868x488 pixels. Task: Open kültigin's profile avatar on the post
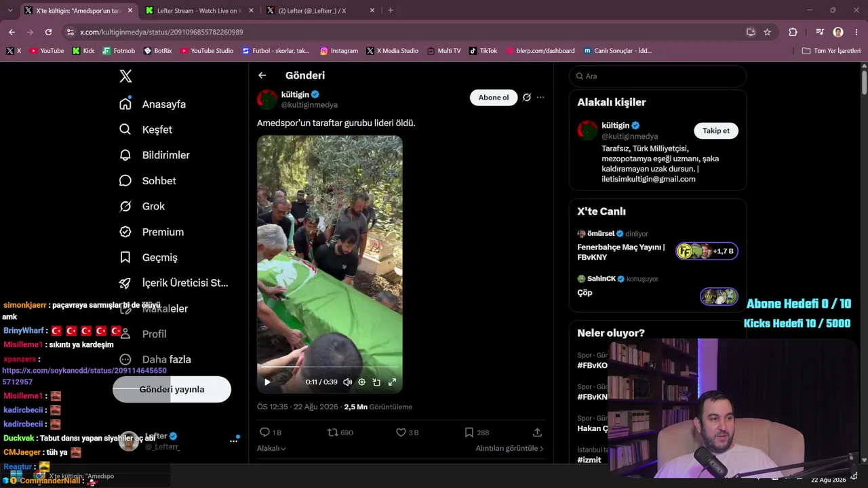(267, 99)
